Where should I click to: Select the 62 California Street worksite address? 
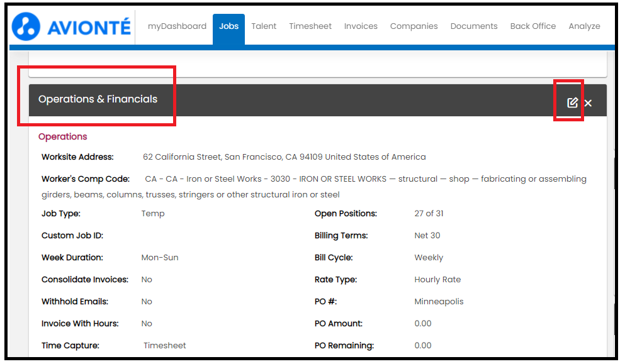[x=284, y=157]
